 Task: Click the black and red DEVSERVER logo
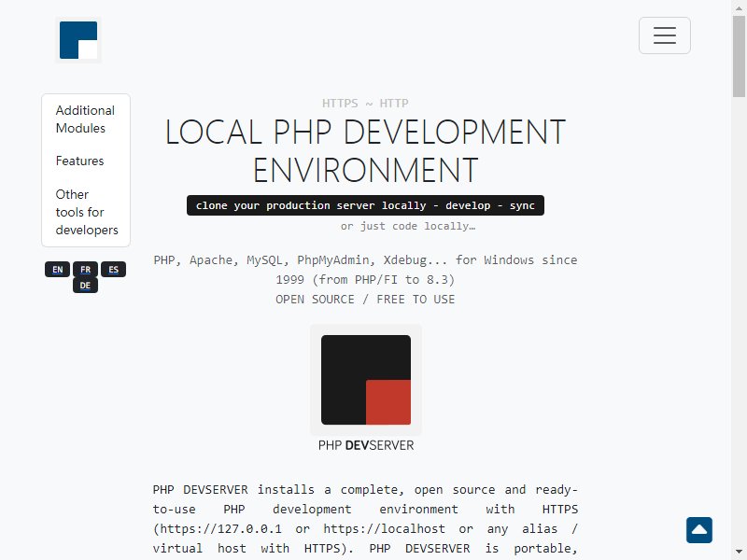coord(366,380)
